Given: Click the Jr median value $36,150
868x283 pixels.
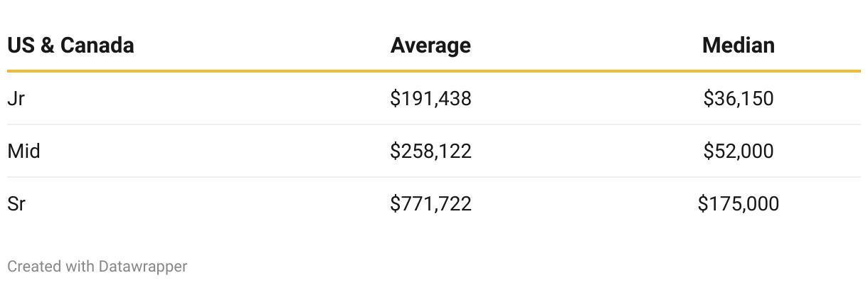Looking at the screenshot, I should 739,98.
